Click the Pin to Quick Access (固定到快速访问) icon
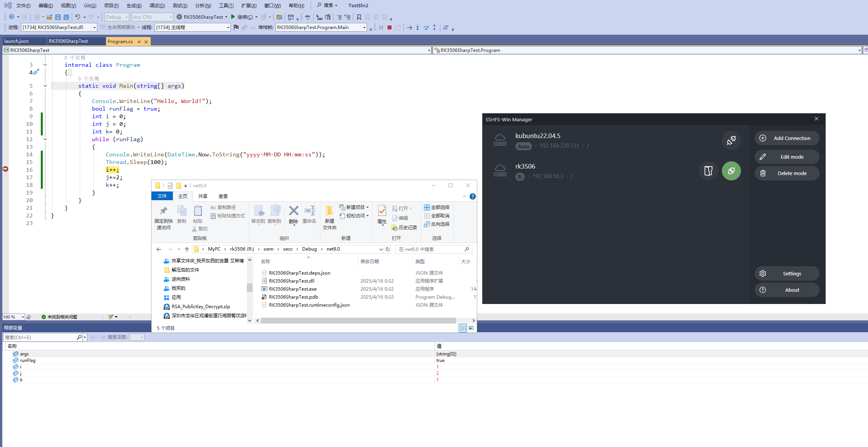The image size is (868, 447). [x=164, y=217]
